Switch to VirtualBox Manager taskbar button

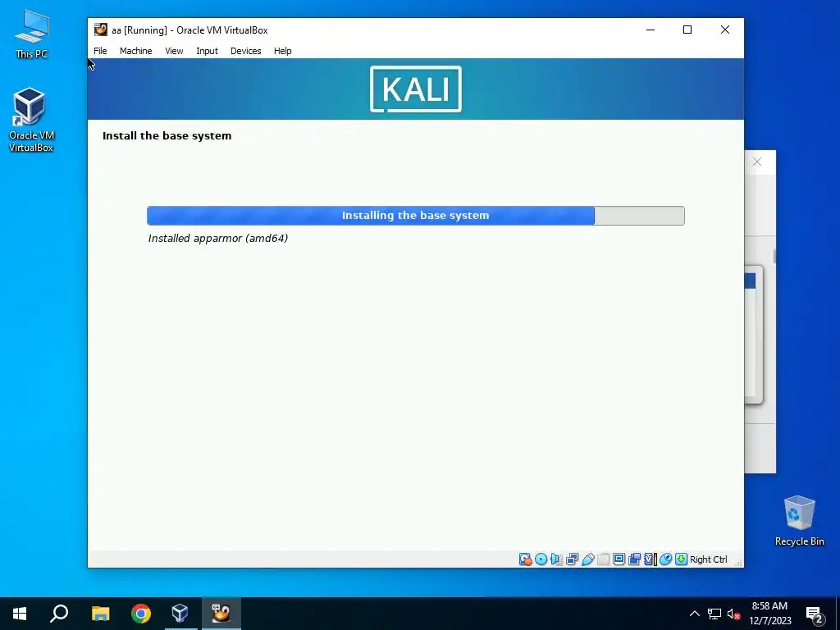(180, 614)
